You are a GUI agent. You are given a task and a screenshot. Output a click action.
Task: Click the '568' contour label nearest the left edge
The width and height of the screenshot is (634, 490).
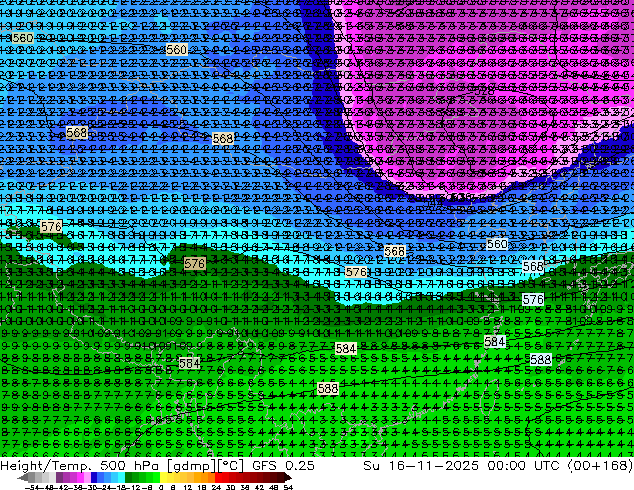click(76, 132)
